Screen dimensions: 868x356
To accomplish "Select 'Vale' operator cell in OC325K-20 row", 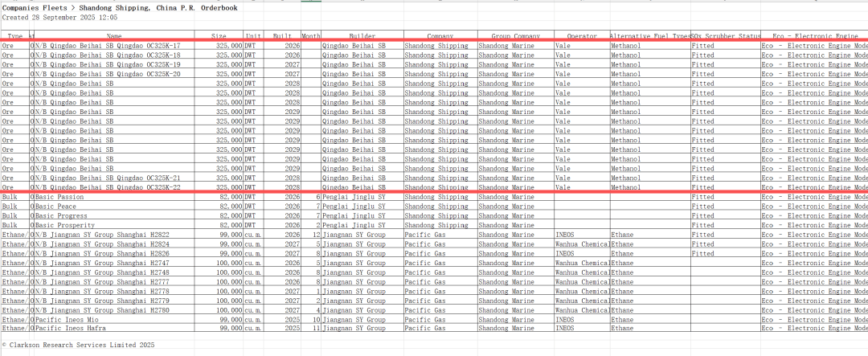I will (582, 74).
